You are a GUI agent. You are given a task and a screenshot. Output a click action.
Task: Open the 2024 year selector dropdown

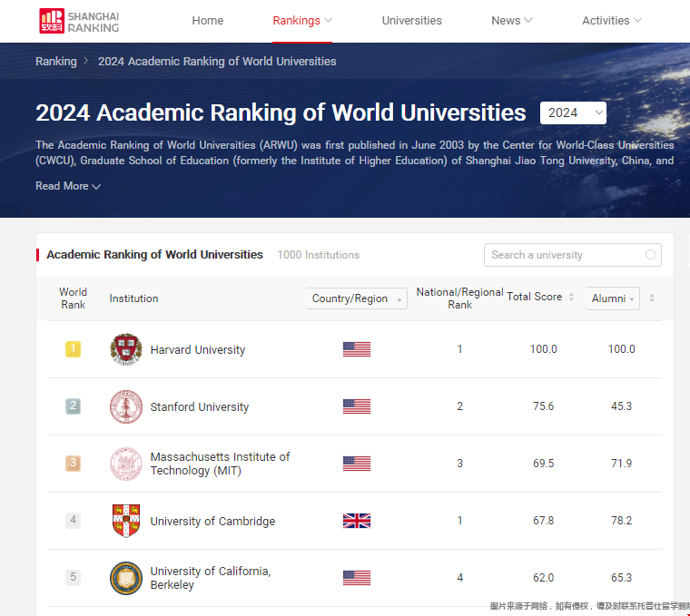pyautogui.click(x=573, y=113)
